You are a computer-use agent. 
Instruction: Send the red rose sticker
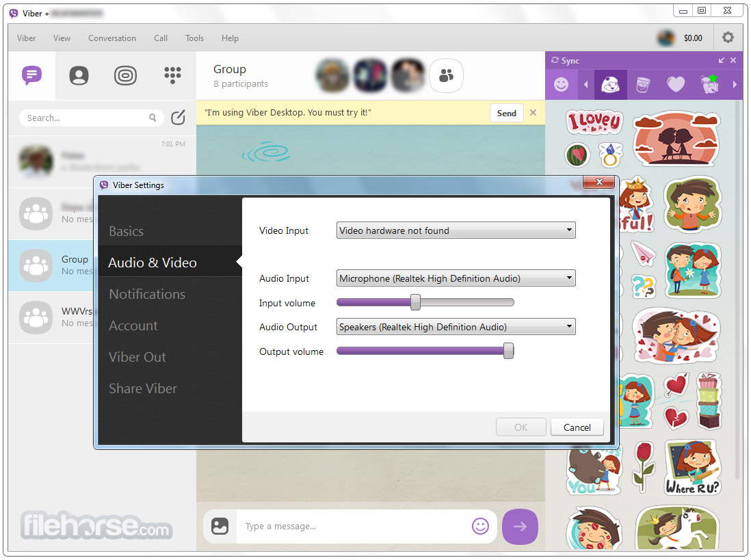[x=643, y=466]
